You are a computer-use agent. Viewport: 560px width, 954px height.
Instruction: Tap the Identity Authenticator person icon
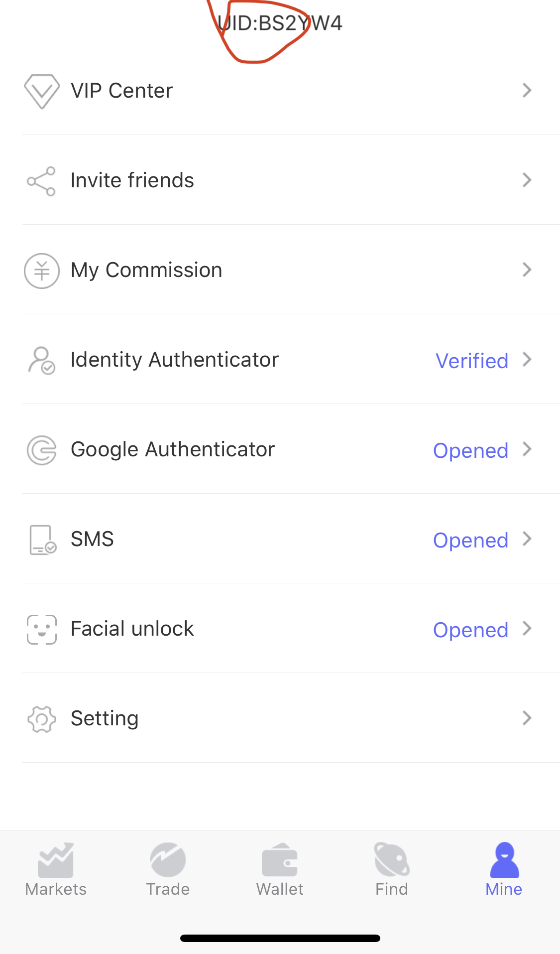tap(41, 360)
